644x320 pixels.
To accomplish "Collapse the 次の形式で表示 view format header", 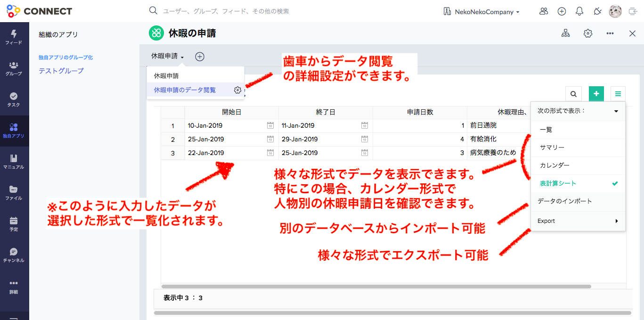I will (578, 111).
